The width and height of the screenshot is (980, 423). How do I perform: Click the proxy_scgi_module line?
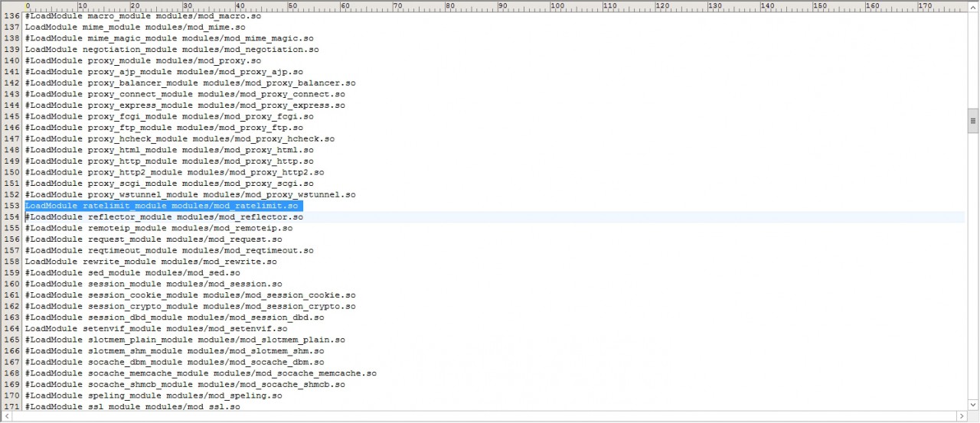[x=169, y=184]
